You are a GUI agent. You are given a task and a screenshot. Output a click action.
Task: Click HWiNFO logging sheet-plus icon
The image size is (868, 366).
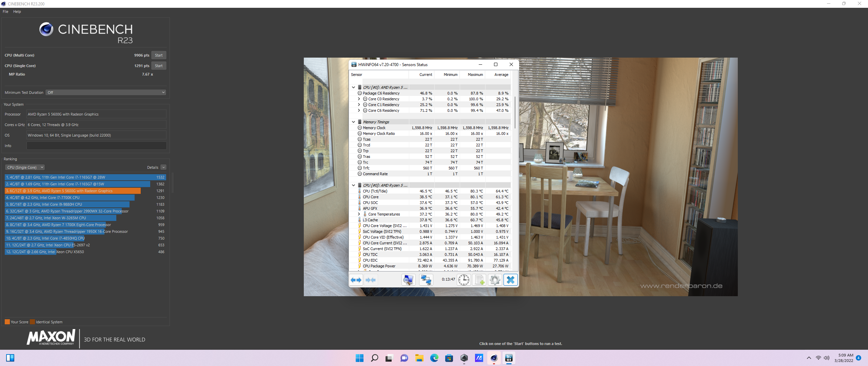479,280
